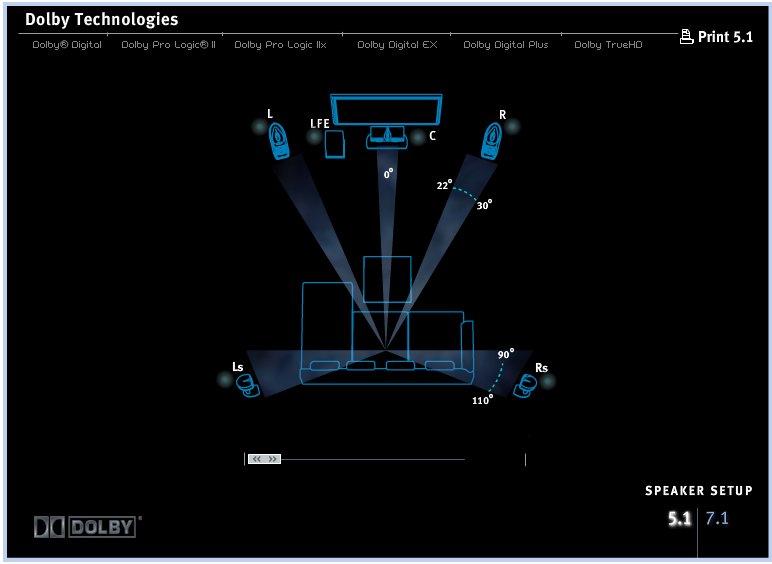Open the Dolby Pro Logic II tab

click(168, 45)
